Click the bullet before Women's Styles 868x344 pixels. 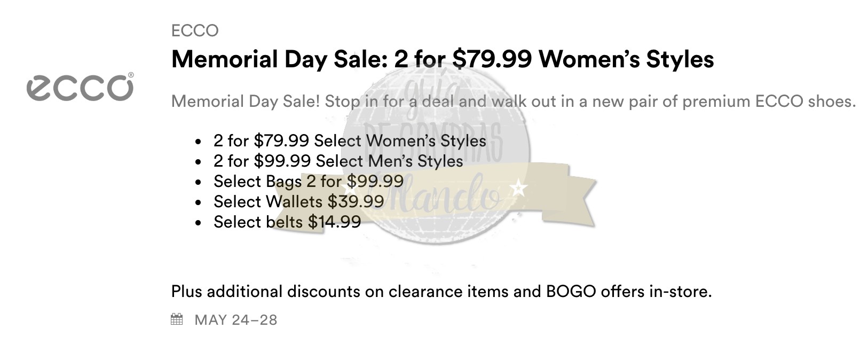(x=198, y=142)
